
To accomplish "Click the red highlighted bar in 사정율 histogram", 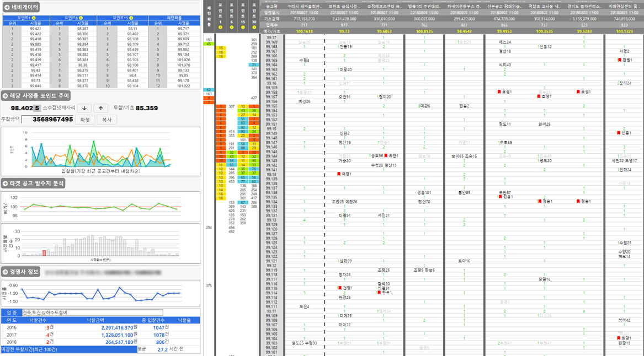I will tap(44, 253).
